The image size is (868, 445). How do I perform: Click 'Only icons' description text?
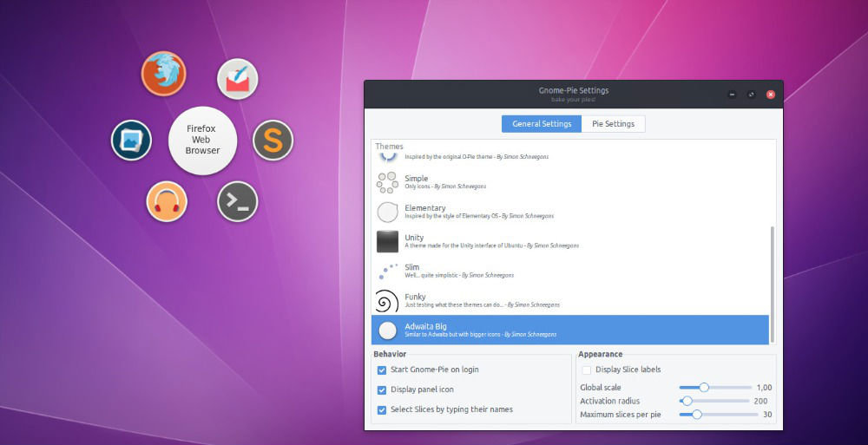point(418,187)
